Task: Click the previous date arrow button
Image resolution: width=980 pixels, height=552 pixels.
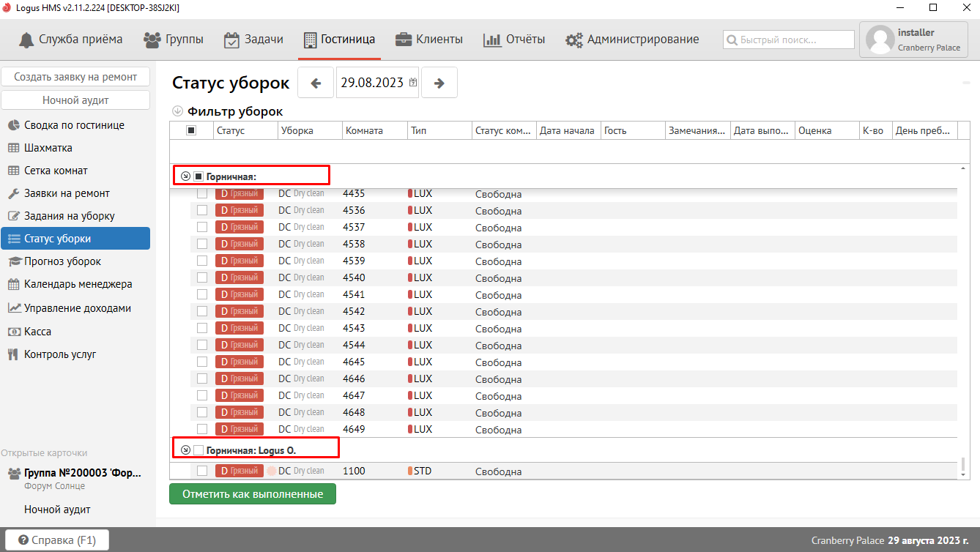Action: (316, 83)
